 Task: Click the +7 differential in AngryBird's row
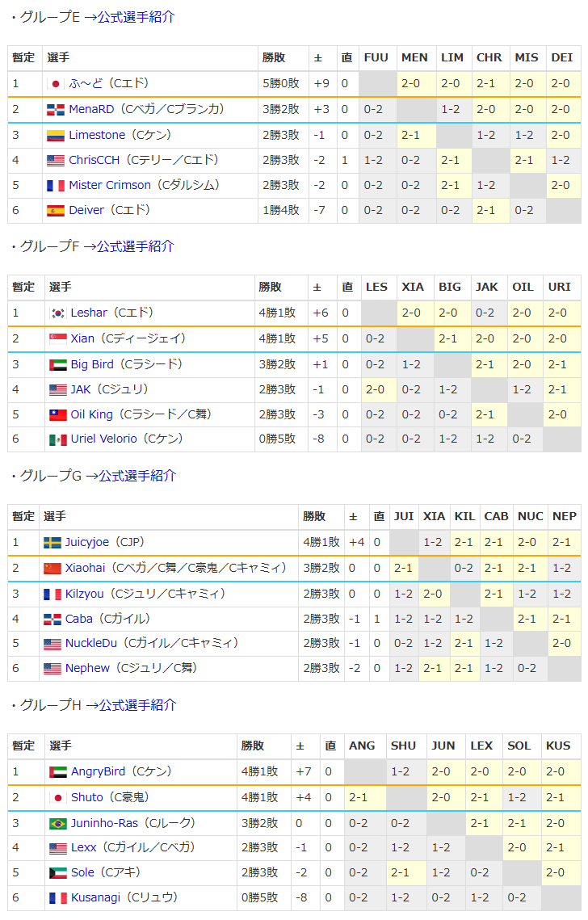pos(304,771)
